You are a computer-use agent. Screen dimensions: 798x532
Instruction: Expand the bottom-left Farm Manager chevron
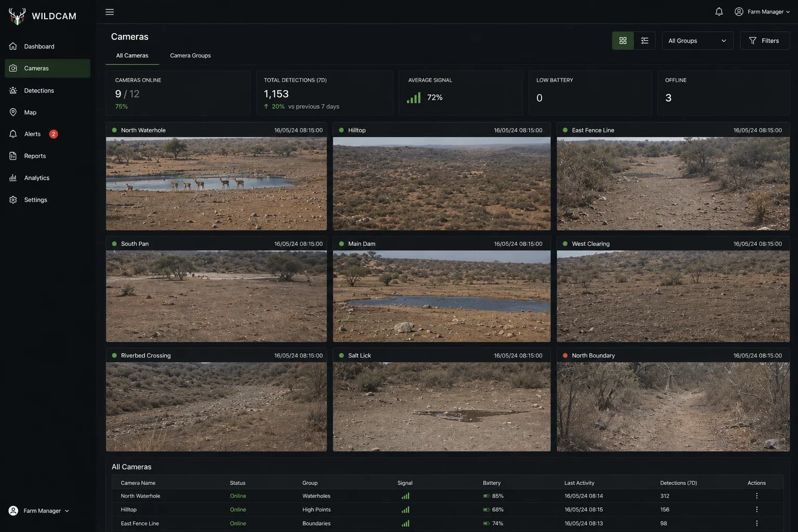click(67, 511)
